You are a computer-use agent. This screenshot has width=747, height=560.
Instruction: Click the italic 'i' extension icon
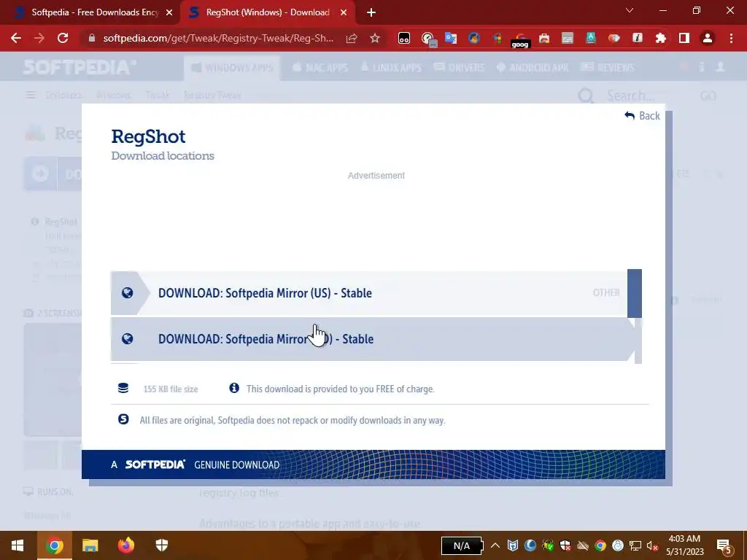pyautogui.click(x=638, y=38)
